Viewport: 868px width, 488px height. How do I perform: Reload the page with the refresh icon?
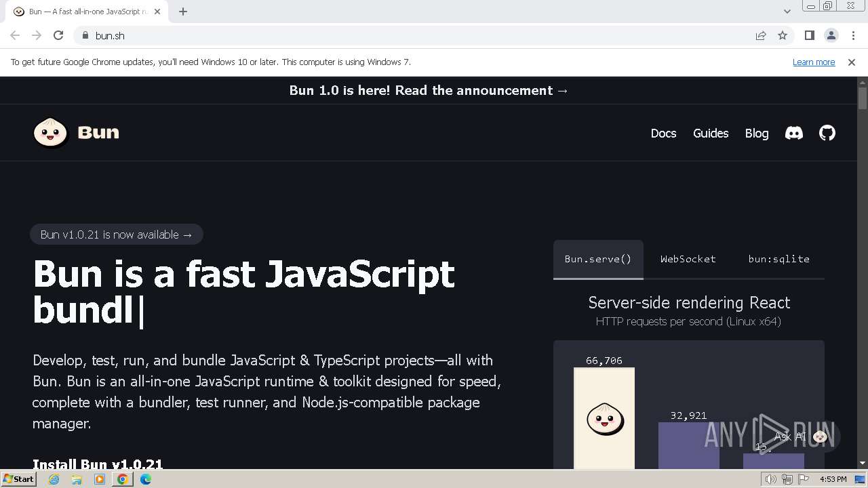pos(58,35)
